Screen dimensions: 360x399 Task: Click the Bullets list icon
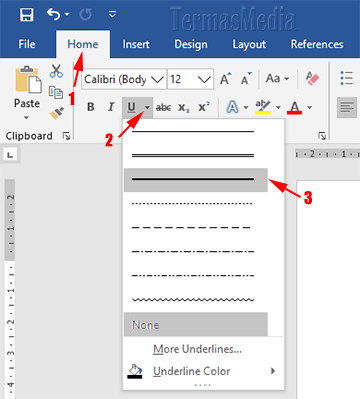click(x=347, y=78)
